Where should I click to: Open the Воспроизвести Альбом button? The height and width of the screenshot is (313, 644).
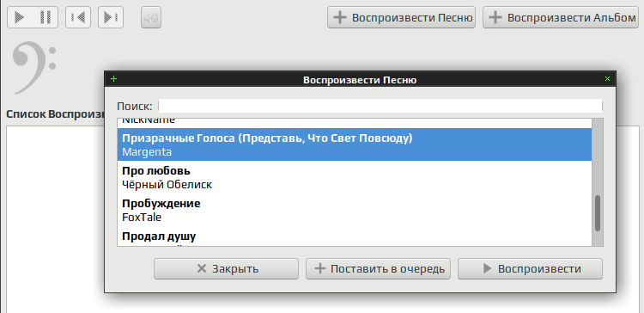[x=561, y=18]
